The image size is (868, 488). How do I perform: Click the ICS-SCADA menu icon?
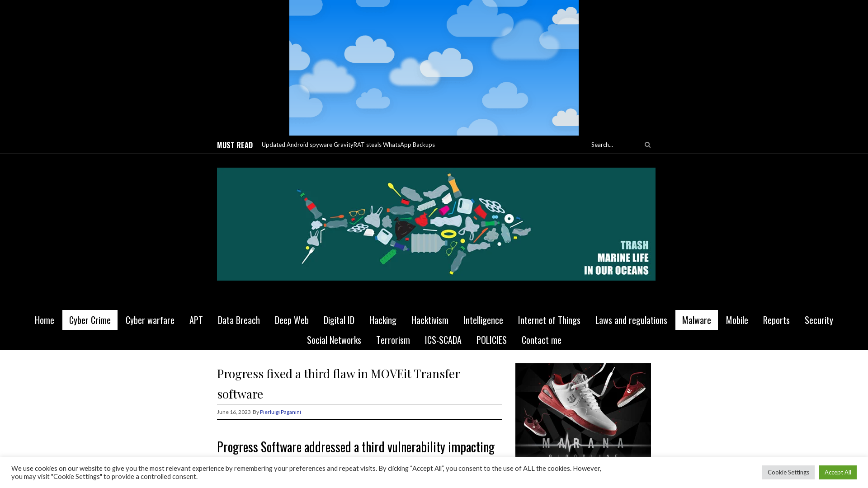point(442,340)
